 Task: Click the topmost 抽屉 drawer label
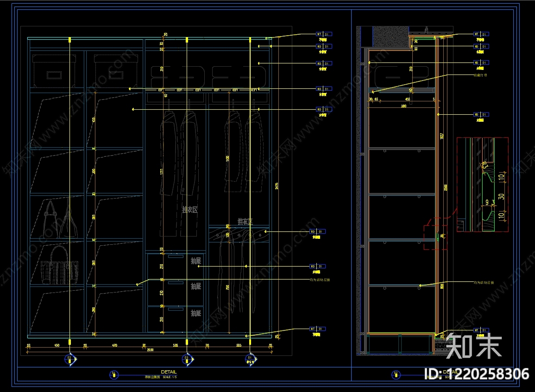[196, 261]
